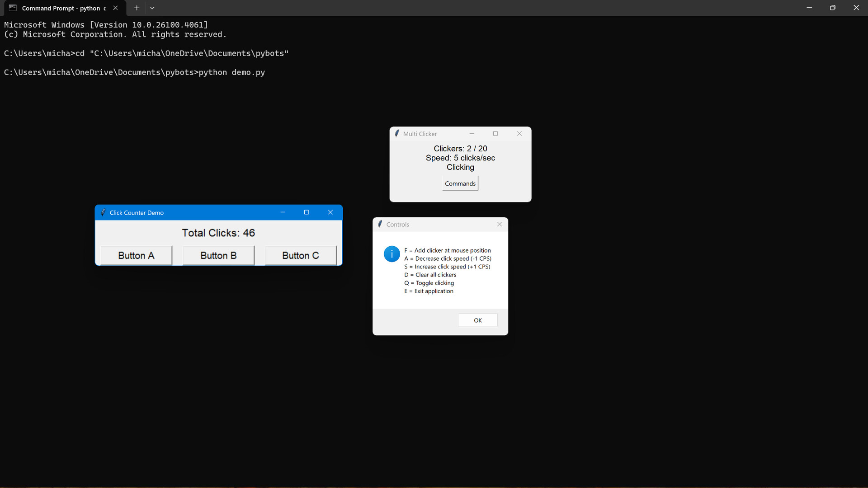Screen dimensions: 868x488
Task: Click the Multi Clicker feather icon
Action: click(x=396, y=134)
